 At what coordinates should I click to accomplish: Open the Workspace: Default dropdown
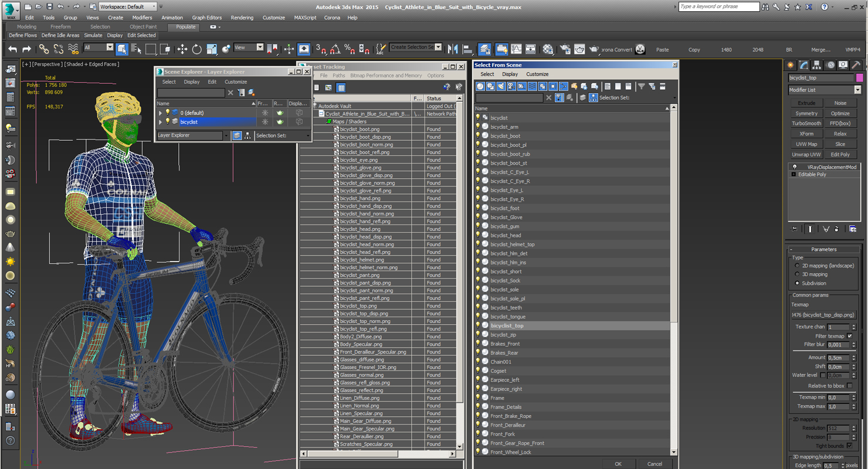click(128, 7)
